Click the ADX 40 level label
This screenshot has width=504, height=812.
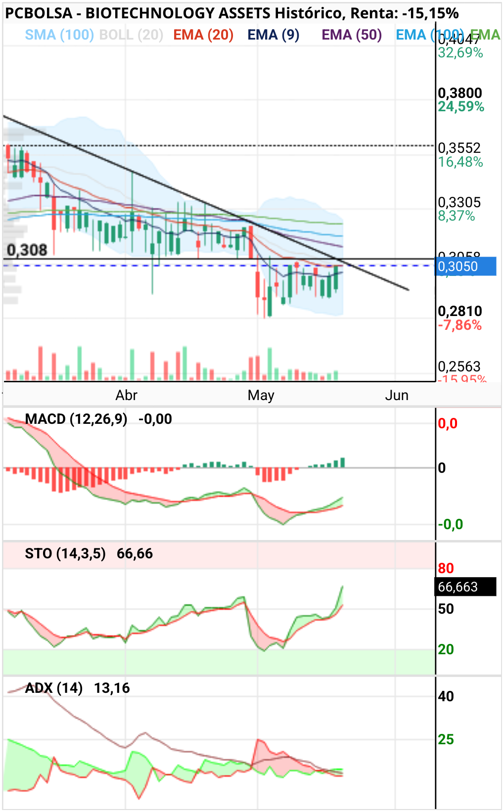click(x=446, y=696)
